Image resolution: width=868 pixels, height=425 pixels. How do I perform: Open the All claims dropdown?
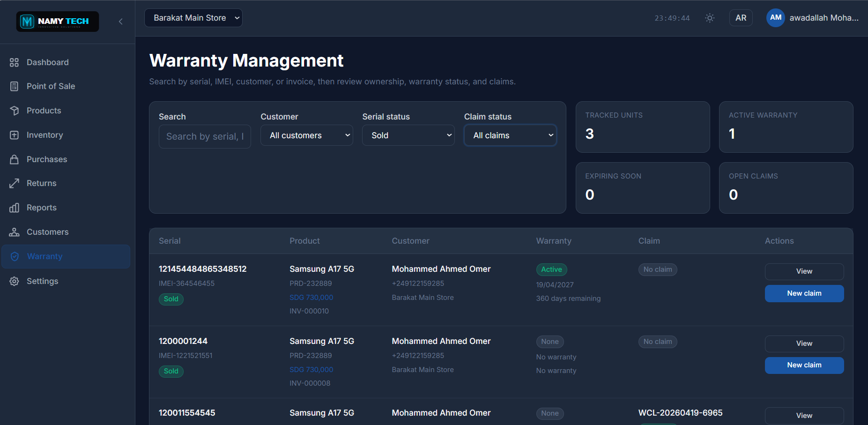pyautogui.click(x=510, y=135)
